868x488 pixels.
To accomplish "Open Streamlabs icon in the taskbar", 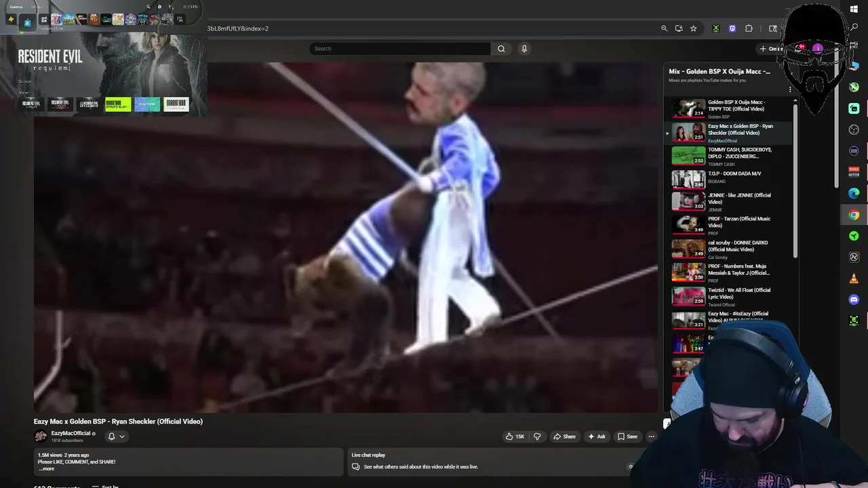I will [x=854, y=108].
